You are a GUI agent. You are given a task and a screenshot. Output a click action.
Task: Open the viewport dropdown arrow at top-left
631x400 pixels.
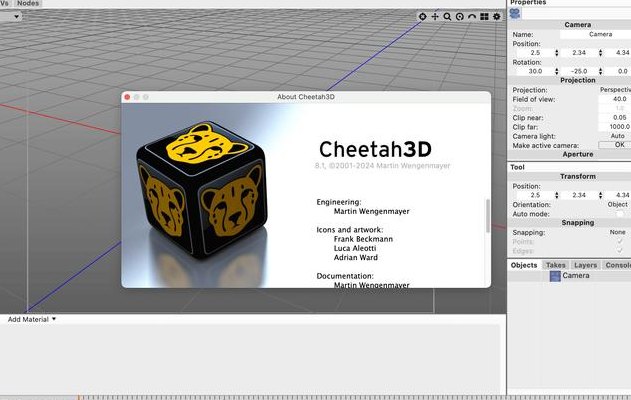(16, 16)
